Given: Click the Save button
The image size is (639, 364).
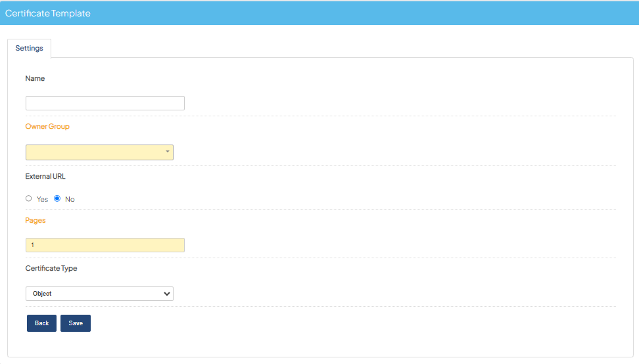Looking at the screenshot, I should (76, 323).
